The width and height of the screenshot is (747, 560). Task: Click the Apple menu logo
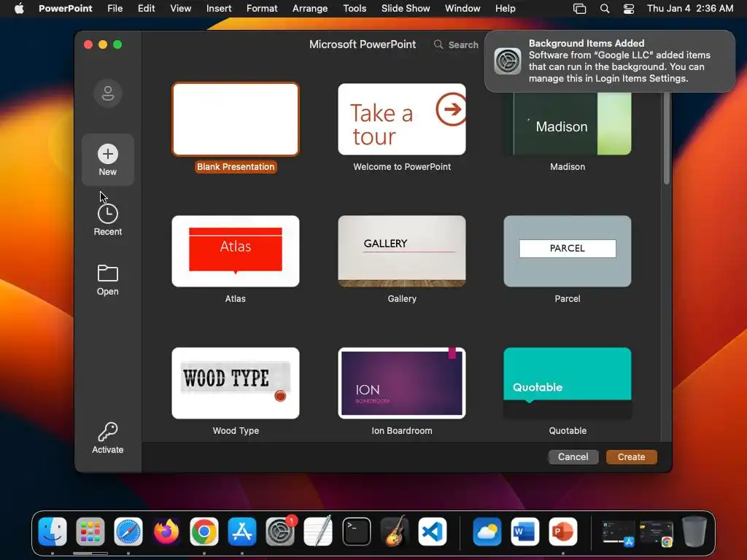19,9
